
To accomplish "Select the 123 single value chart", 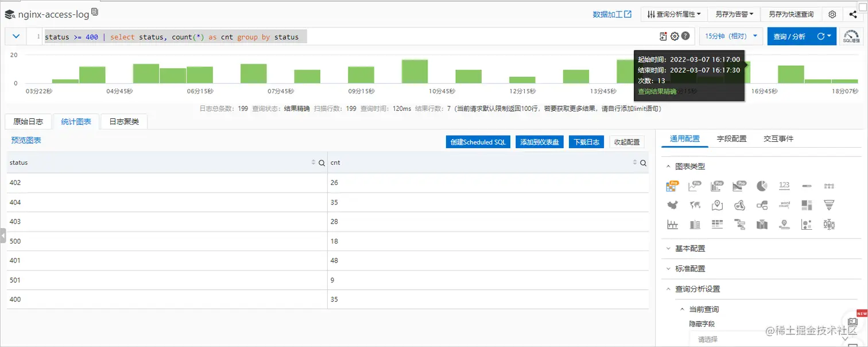I will (784, 186).
